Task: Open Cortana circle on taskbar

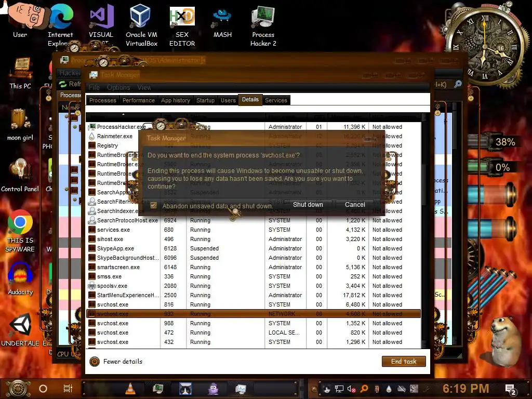Action: [43, 389]
